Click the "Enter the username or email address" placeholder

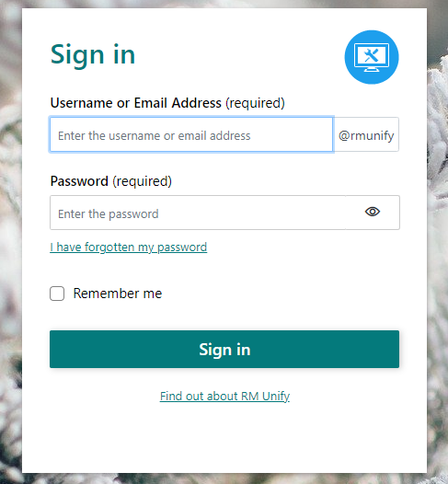[x=155, y=136]
